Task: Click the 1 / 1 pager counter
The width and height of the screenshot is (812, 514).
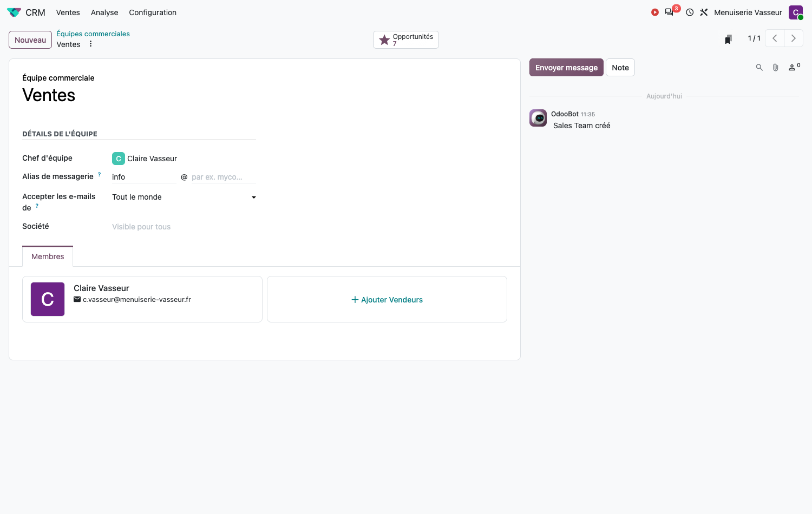Action: (754, 38)
